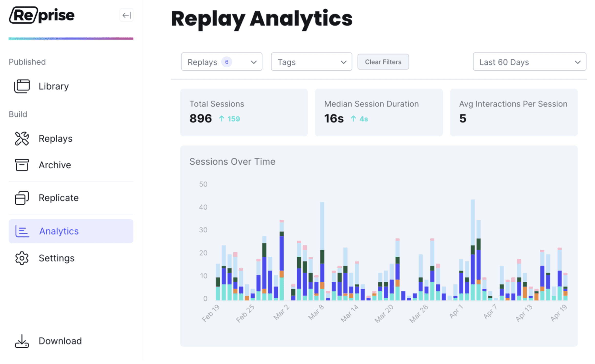The height and width of the screenshot is (364, 595).
Task: Click the Reprise logo
Action: coord(42,15)
